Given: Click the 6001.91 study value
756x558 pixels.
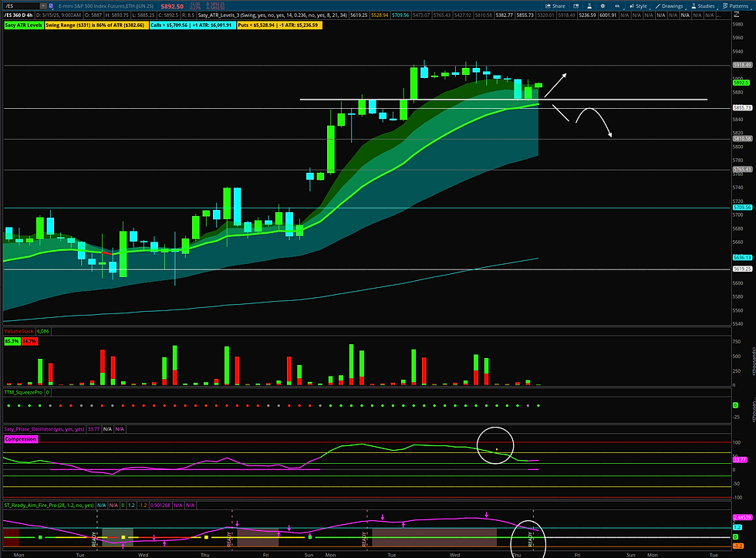Looking at the screenshot, I should pos(608,15).
